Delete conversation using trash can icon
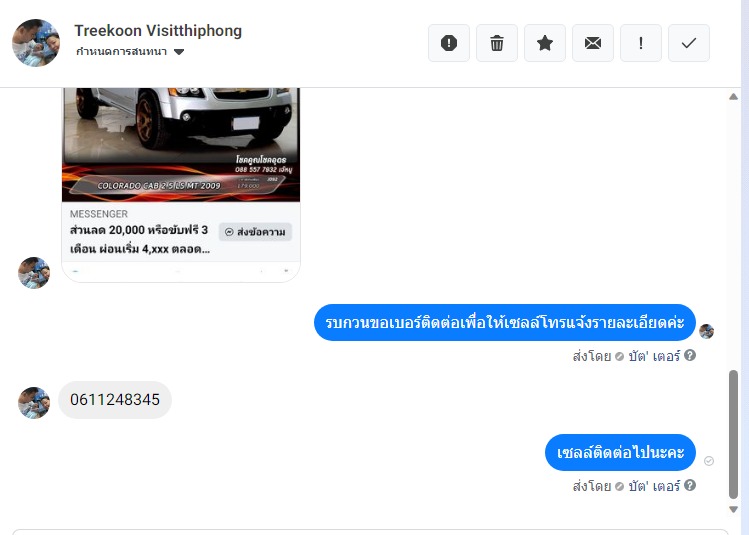Viewport: 749px width, 535px height. [497, 43]
